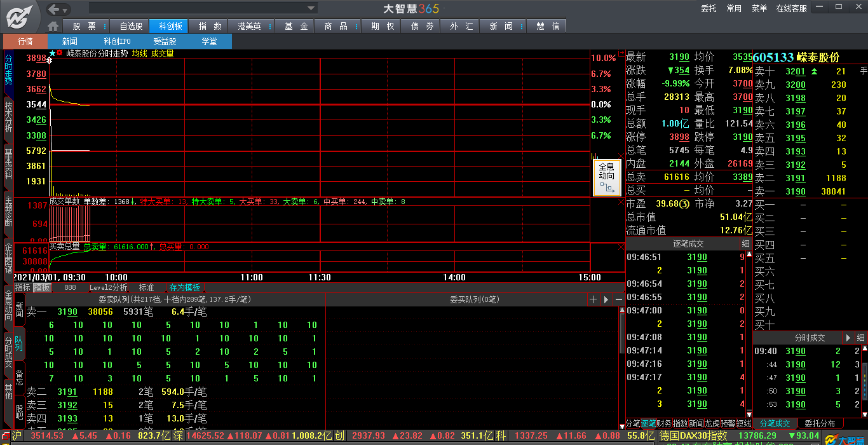Switch to the 自选股 tab
Viewport: 868px width, 445px height.
point(132,26)
